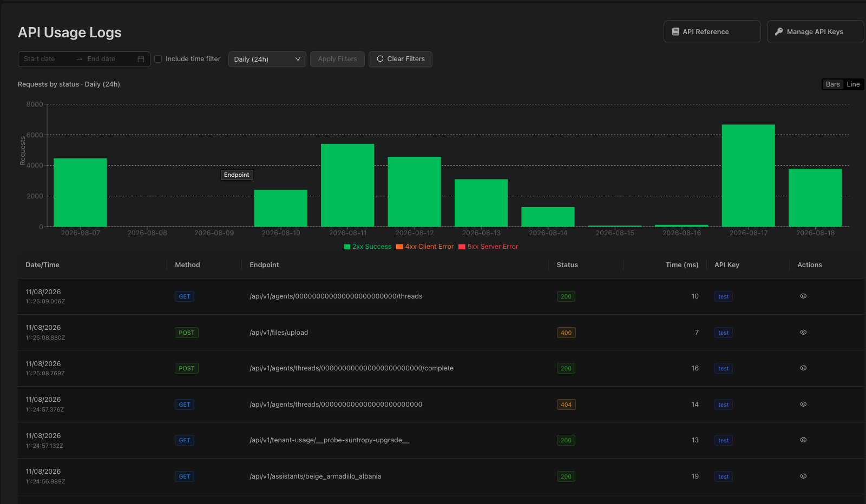Click the 2026-08-18 bar in chart
The width and height of the screenshot is (866, 504).
click(815, 198)
